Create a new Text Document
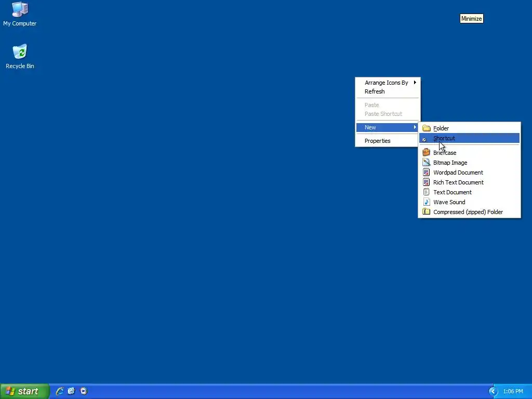Viewport: 532px width, 399px height. 469,192
